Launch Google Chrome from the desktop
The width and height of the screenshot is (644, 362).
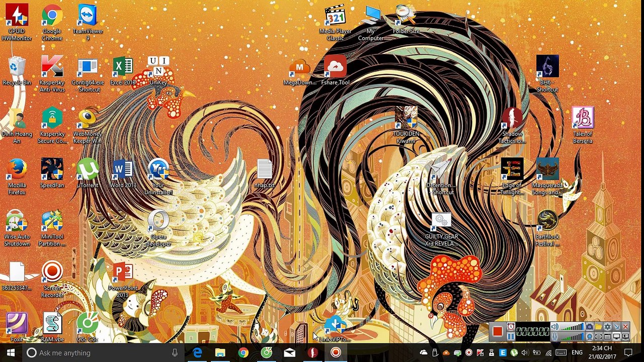coord(52,23)
